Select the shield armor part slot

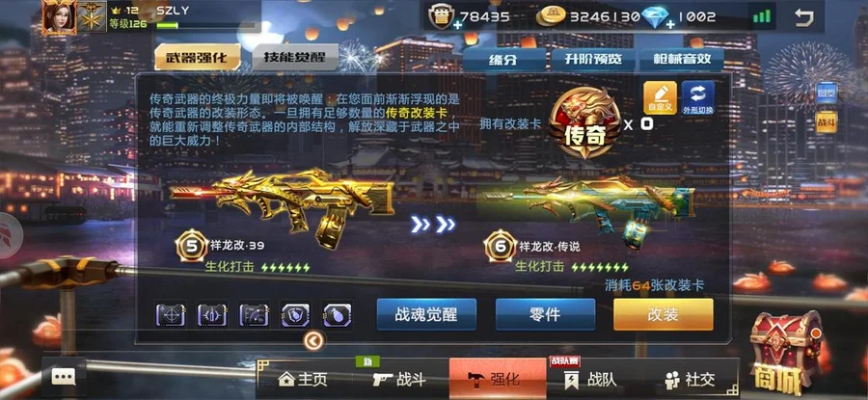(x=296, y=315)
